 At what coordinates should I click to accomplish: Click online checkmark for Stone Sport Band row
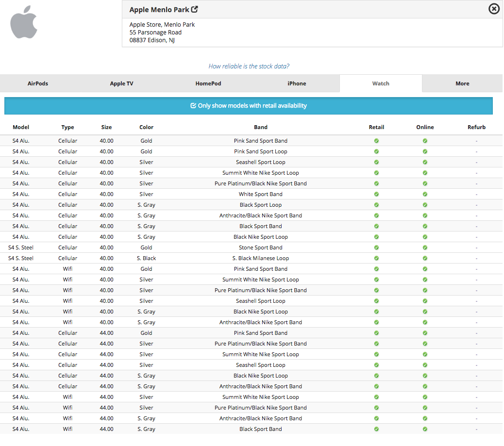click(425, 248)
